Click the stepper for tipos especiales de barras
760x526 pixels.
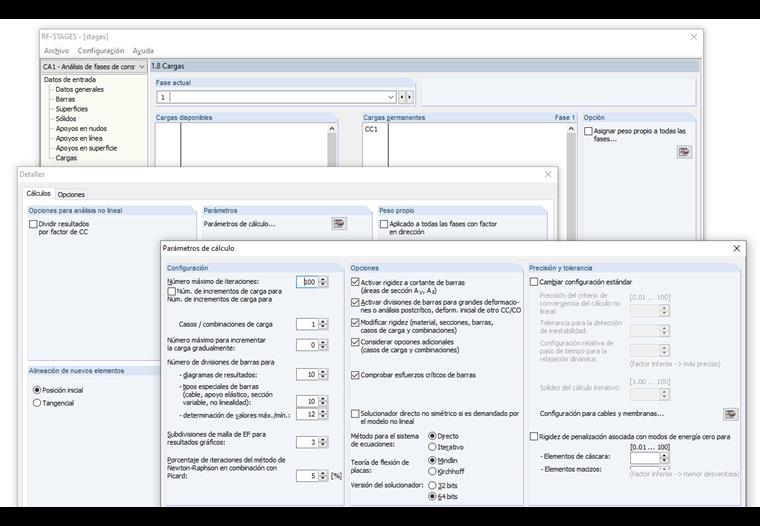(x=323, y=401)
